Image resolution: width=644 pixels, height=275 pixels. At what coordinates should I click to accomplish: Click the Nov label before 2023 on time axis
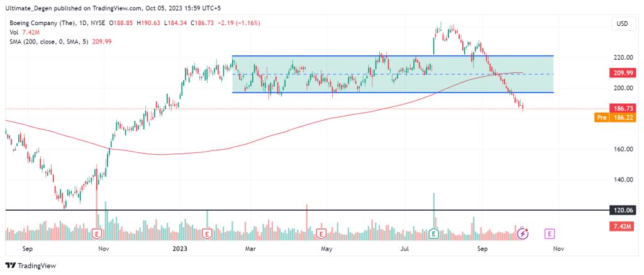[x=104, y=249]
